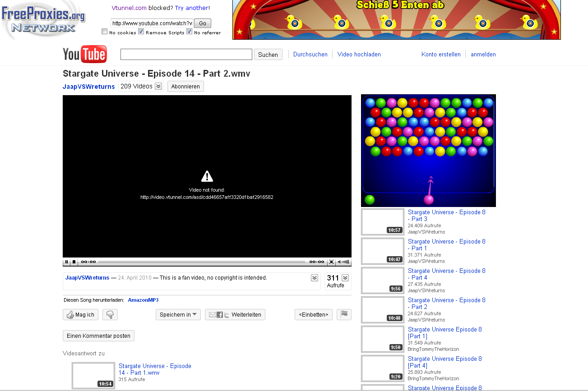The image size is (588, 391).
Task: Uncheck the Remove Scripts checkbox
Action: pos(141,32)
